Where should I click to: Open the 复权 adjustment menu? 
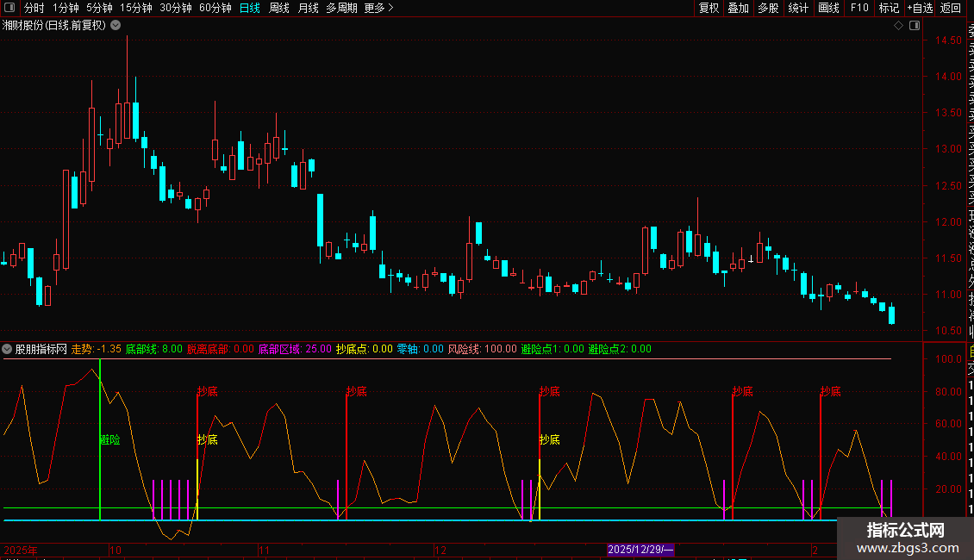pos(709,8)
